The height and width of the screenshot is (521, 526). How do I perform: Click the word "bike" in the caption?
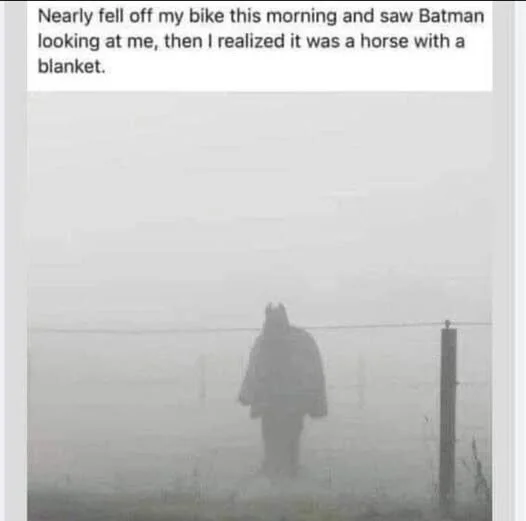[206, 16]
